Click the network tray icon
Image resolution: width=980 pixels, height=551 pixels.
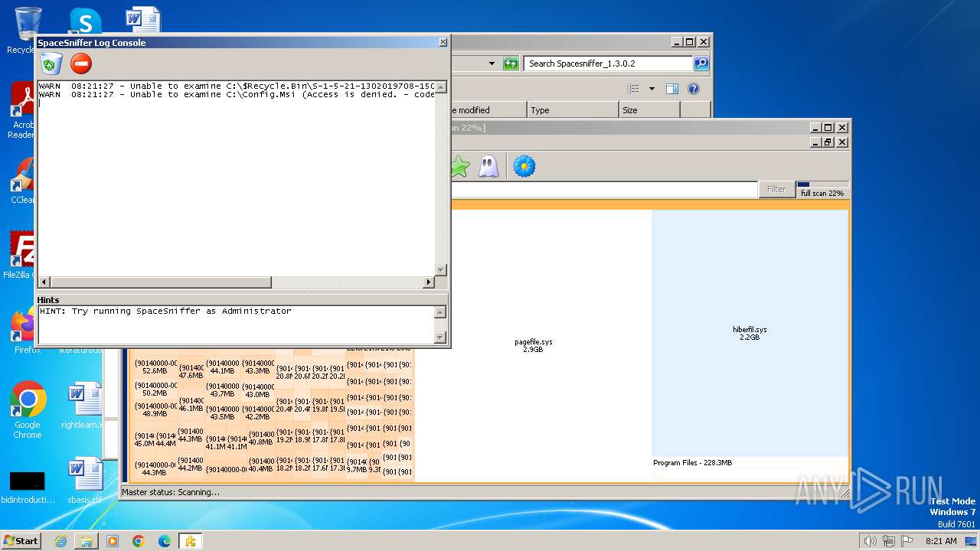click(889, 541)
